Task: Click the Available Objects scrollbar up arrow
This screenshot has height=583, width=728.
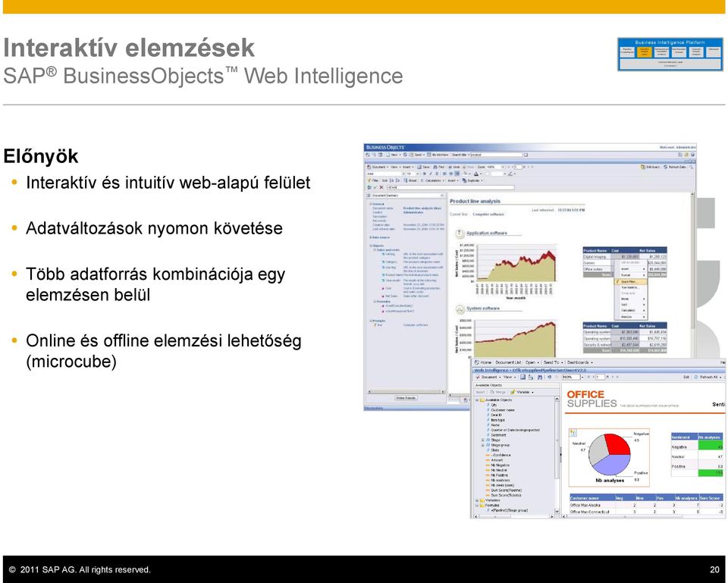Action: tap(557, 400)
